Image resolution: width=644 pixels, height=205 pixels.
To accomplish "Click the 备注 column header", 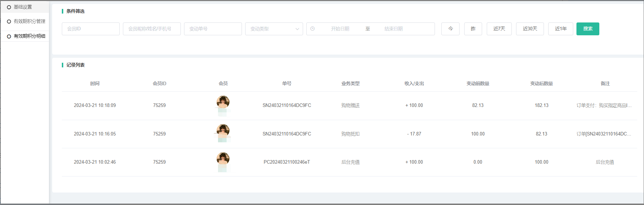I will coord(605,83).
